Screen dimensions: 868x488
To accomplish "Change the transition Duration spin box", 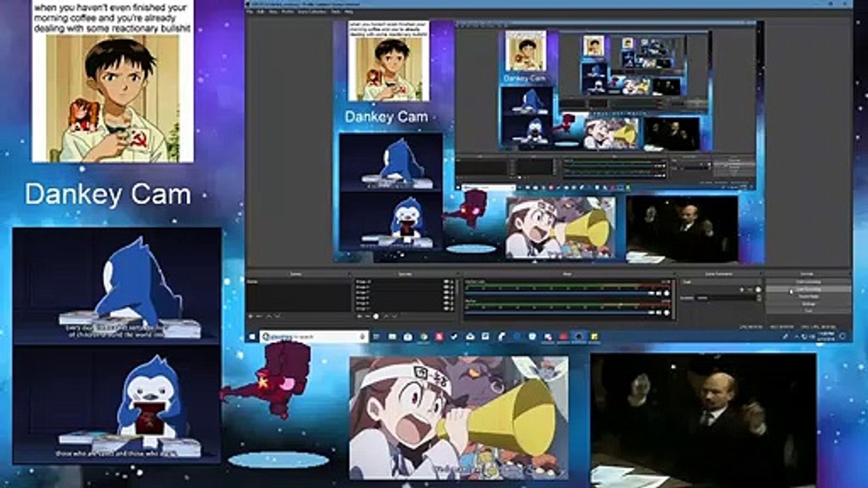I will [x=729, y=298].
